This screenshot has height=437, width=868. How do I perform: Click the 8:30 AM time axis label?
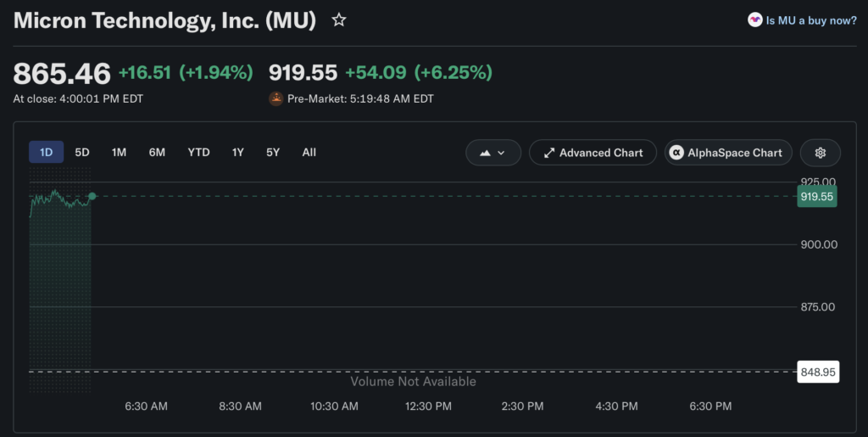(240, 406)
